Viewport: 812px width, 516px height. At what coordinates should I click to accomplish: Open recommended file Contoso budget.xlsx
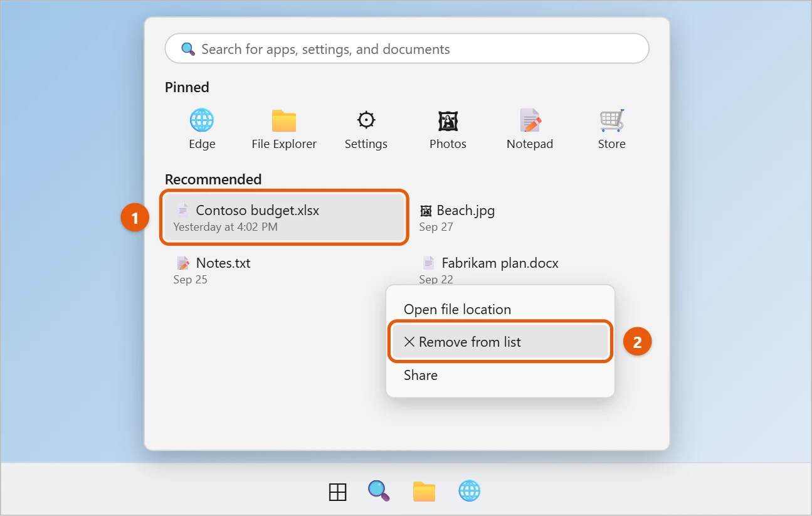pyautogui.click(x=285, y=218)
